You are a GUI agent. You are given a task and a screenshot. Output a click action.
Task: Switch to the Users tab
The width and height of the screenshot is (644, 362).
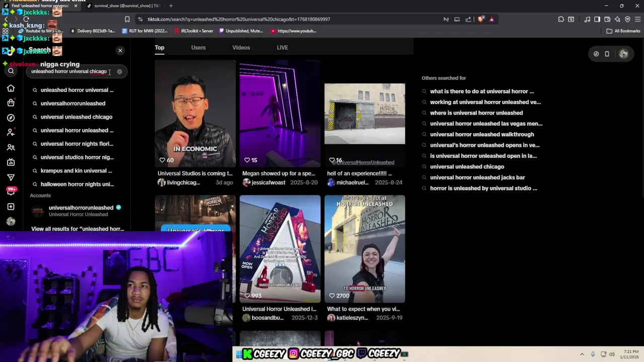[198, 47]
